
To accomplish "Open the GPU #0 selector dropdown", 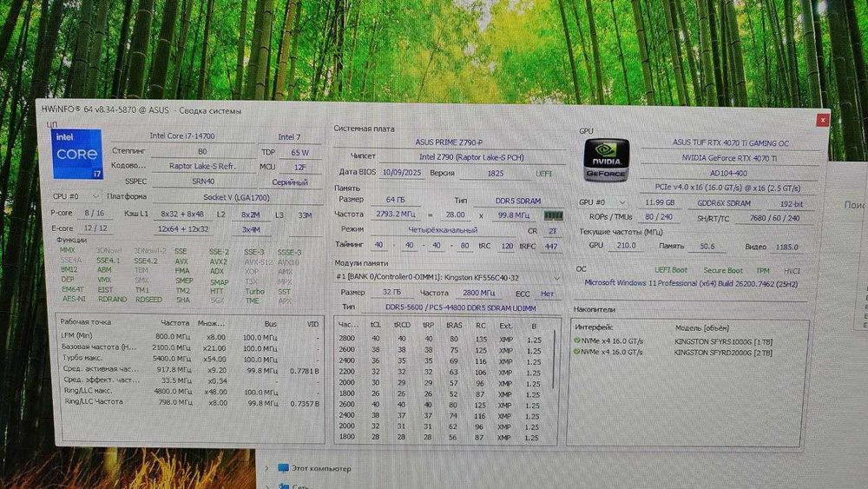I will (x=603, y=202).
